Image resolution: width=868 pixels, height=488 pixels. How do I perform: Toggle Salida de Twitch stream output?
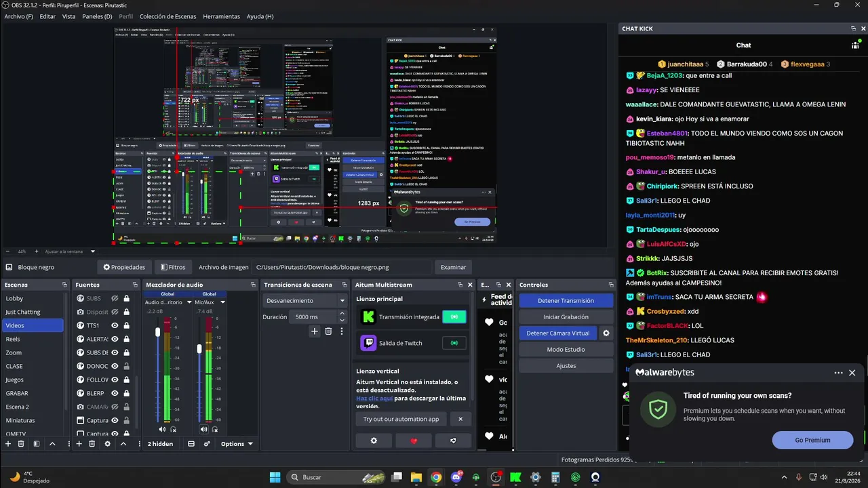pos(454,343)
